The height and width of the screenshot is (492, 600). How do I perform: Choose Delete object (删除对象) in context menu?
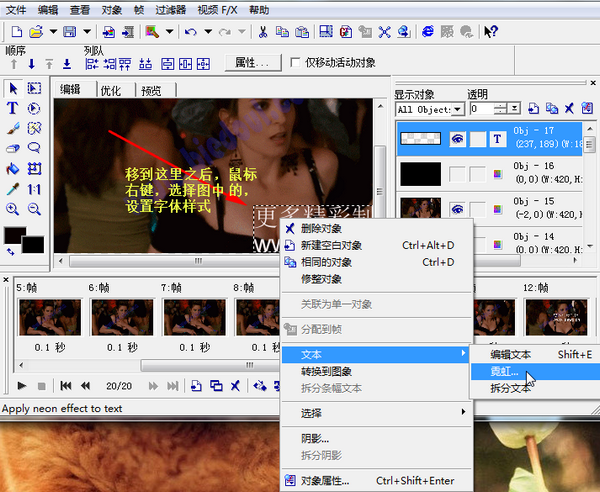[x=377, y=229]
